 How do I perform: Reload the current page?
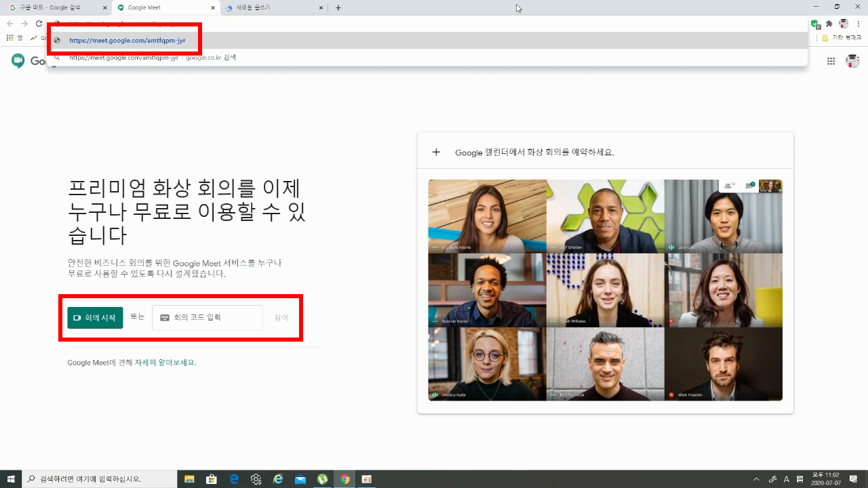tap(39, 23)
